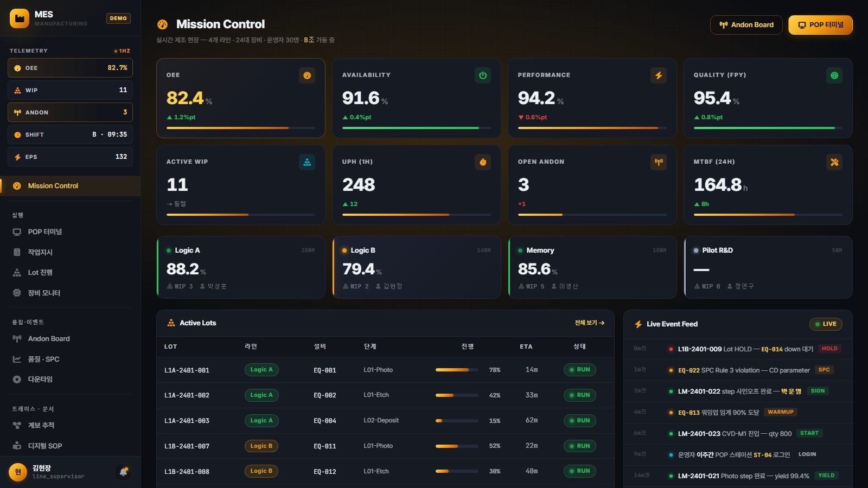Click the MES factory logo icon
The image size is (868, 488).
(20, 18)
